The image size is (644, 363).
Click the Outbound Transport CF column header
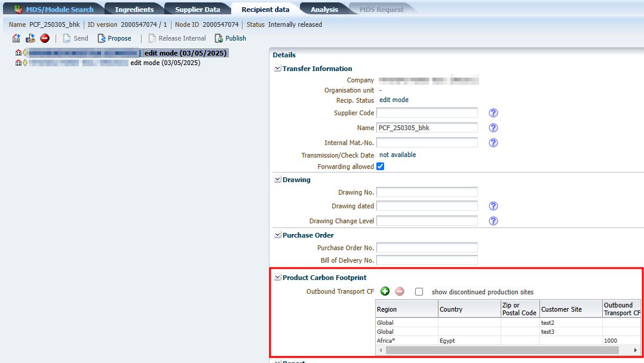click(621, 309)
